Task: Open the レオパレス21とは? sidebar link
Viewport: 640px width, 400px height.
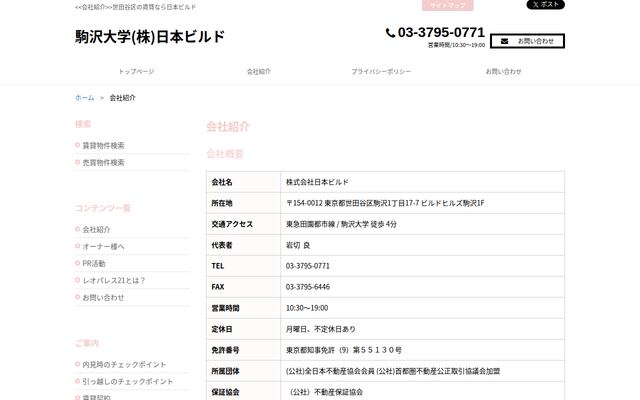Action: point(114,280)
